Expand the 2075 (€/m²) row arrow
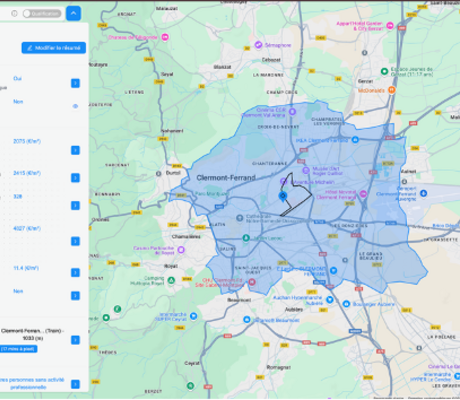This screenshot has height=400, width=460. click(75, 150)
